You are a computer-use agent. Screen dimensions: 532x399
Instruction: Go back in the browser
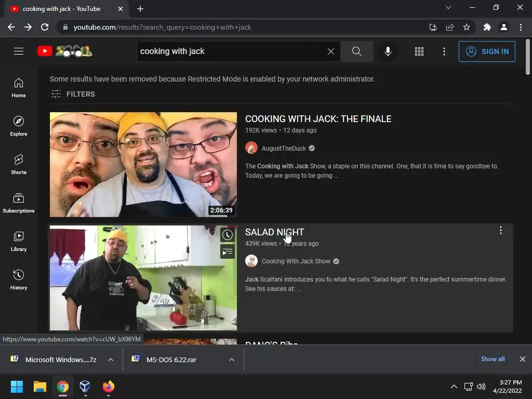(x=11, y=27)
